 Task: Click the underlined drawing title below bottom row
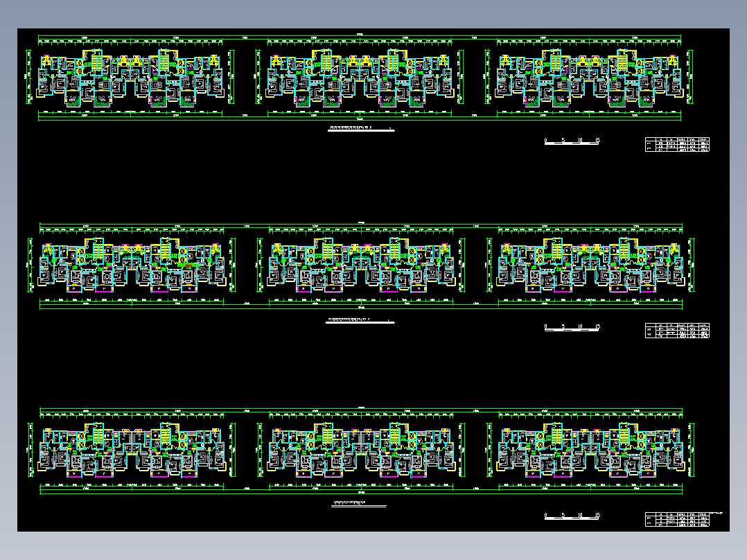click(x=359, y=505)
